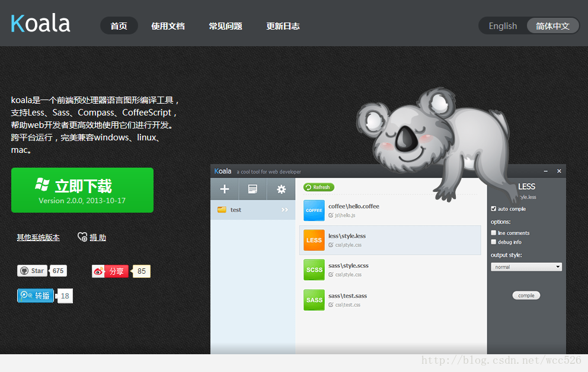Click the Weibo 分享 share button
The height and width of the screenshot is (372, 588).
coord(110,271)
